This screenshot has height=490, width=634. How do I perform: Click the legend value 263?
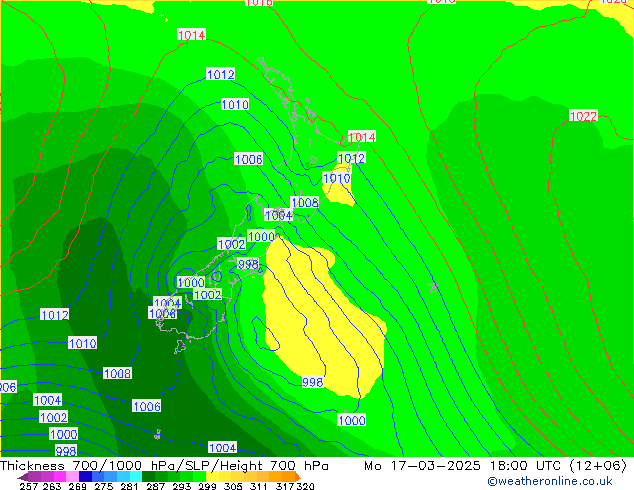pos(51,486)
